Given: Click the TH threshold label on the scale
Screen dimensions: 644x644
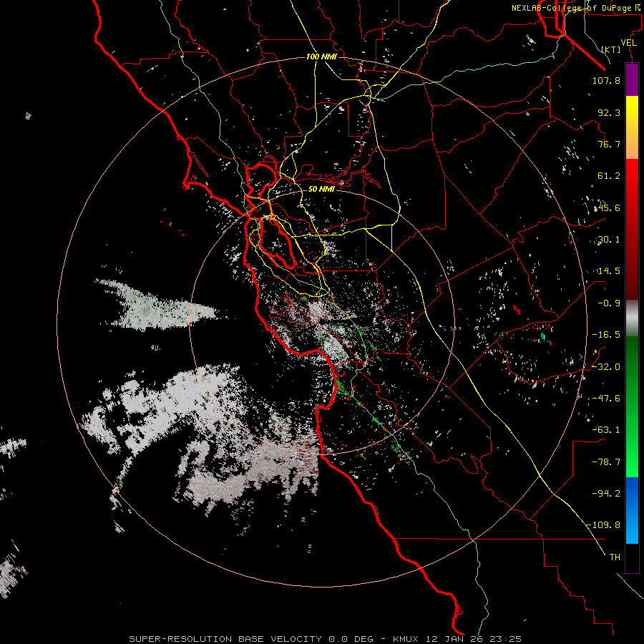Looking at the screenshot, I should coord(615,557).
